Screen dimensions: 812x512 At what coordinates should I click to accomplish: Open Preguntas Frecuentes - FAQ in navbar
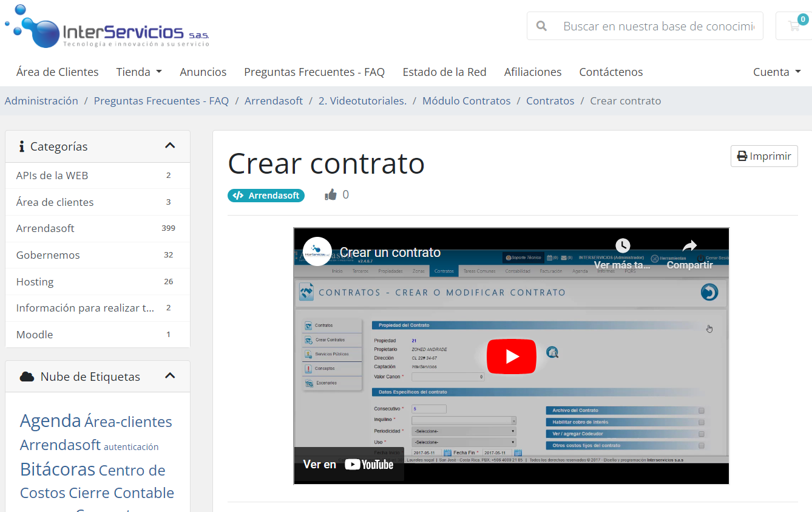(314, 72)
